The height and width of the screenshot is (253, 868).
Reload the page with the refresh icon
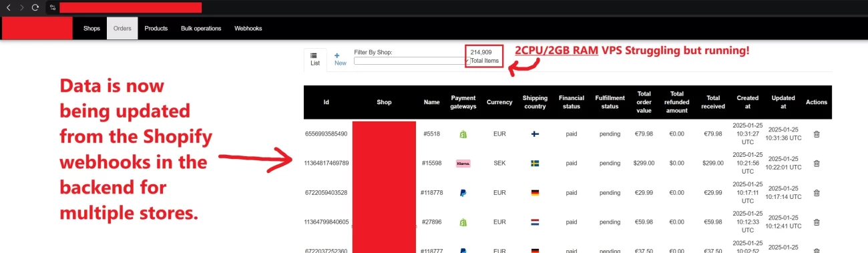tap(35, 7)
